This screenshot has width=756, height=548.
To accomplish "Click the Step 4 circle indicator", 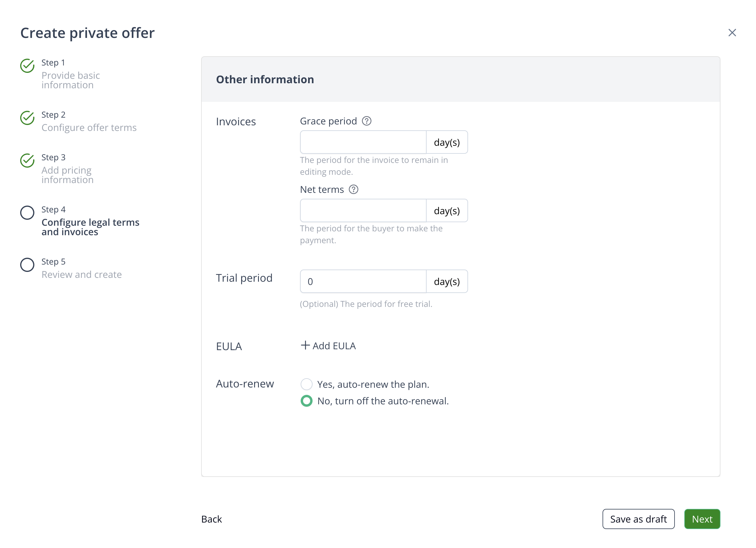I will (27, 212).
